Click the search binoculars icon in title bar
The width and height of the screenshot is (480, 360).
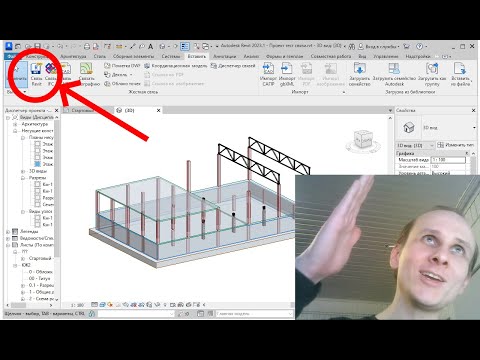tap(352, 46)
